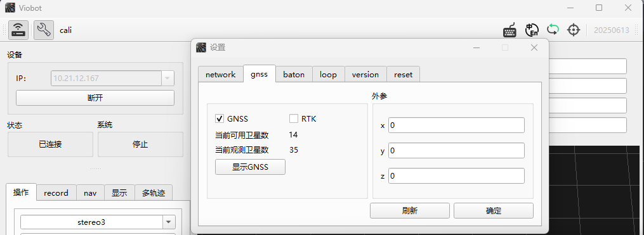Click the z extrinsic input field
The image size is (644, 235).
[456, 176]
